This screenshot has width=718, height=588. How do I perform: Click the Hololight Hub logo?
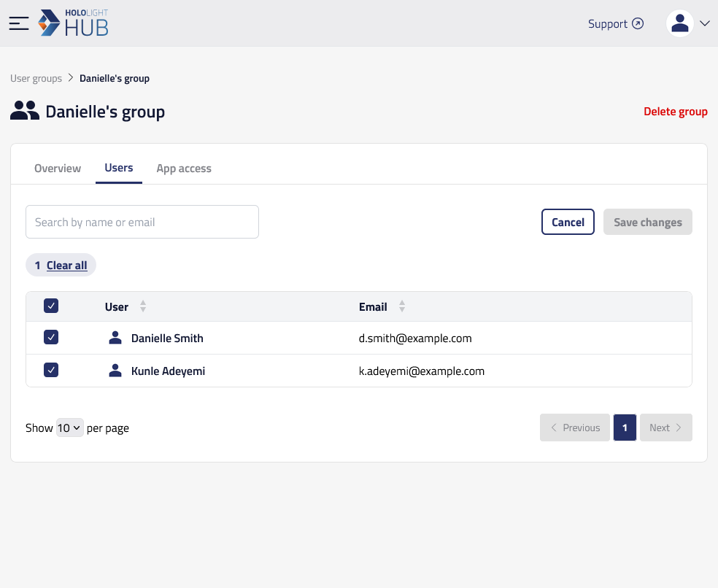73,23
